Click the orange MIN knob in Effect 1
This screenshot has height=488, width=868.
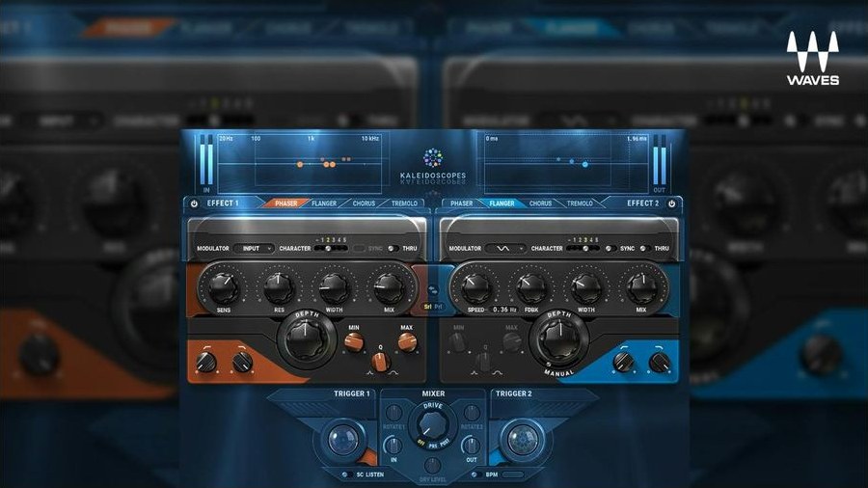tap(354, 342)
